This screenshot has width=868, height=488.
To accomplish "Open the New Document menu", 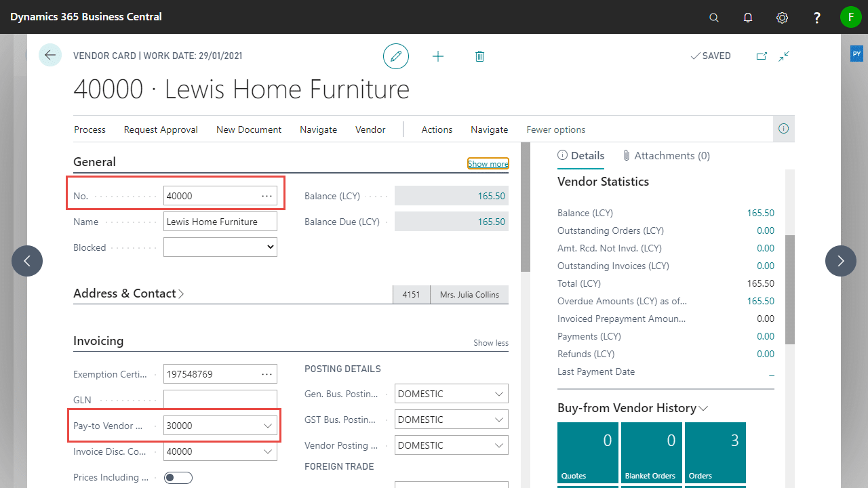I will [249, 129].
